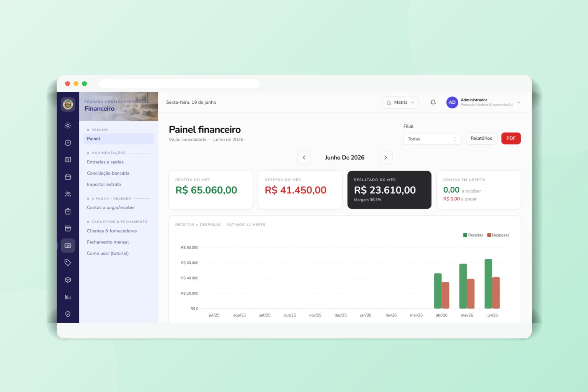Select the cube icon in the navigation rail
The width and height of the screenshot is (588, 392).
coord(68,280)
